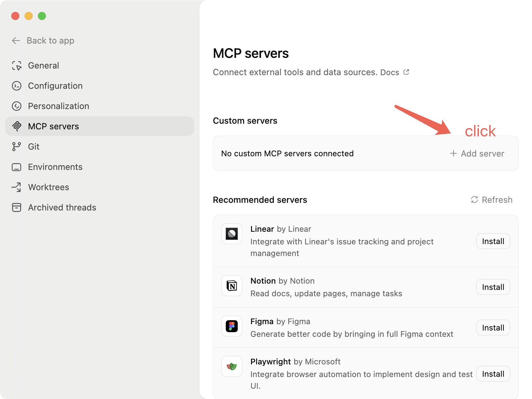532x399 pixels.
Task: Click the Configuration terminal icon
Action: [x=17, y=86]
